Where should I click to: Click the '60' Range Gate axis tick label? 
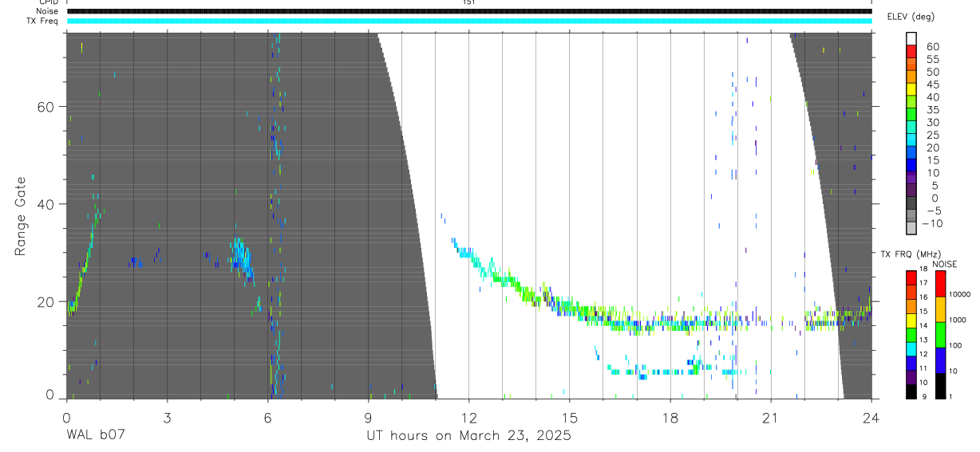pos(46,107)
